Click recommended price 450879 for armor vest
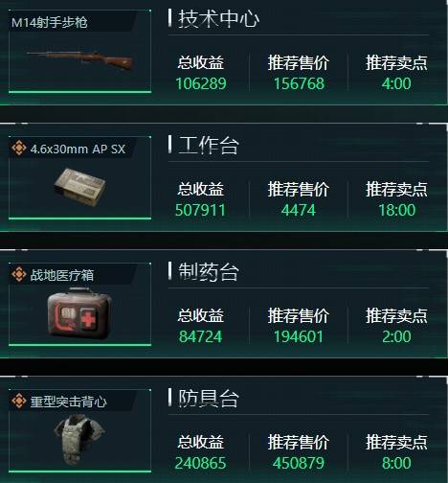 (299, 463)
